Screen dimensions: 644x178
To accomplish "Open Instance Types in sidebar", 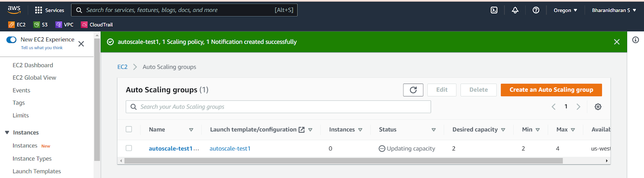I will (32, 159).
